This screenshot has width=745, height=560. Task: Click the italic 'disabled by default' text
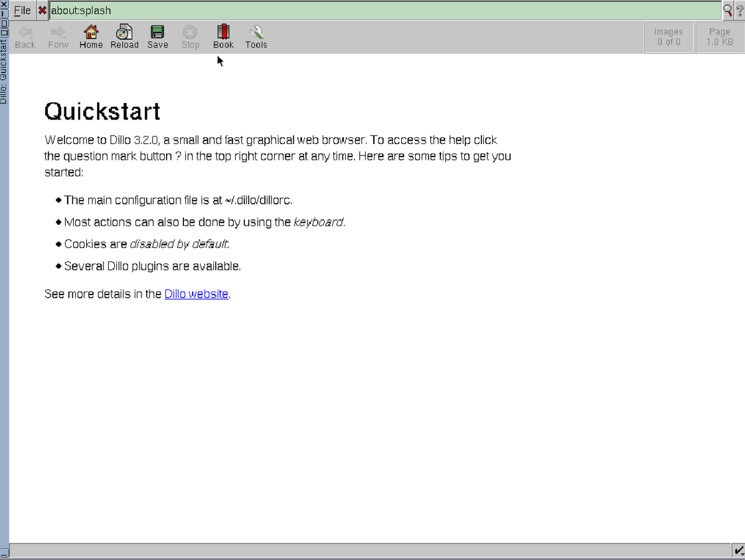(179, 244)
